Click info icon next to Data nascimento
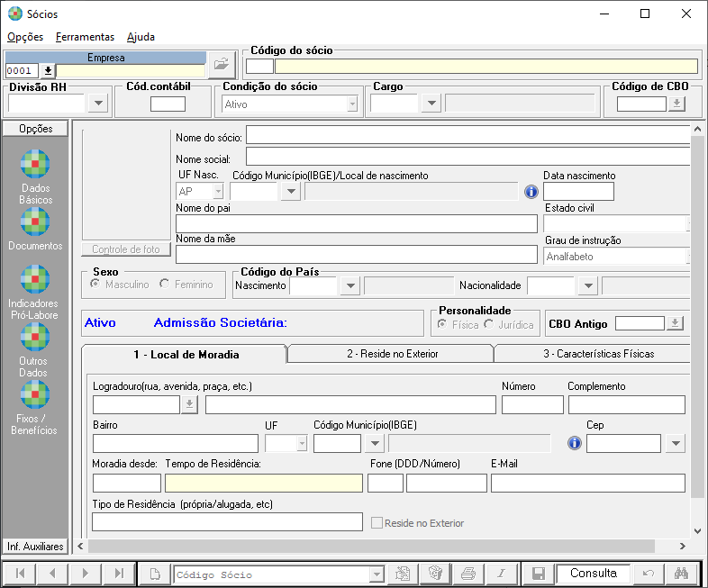 click(531, 192)
